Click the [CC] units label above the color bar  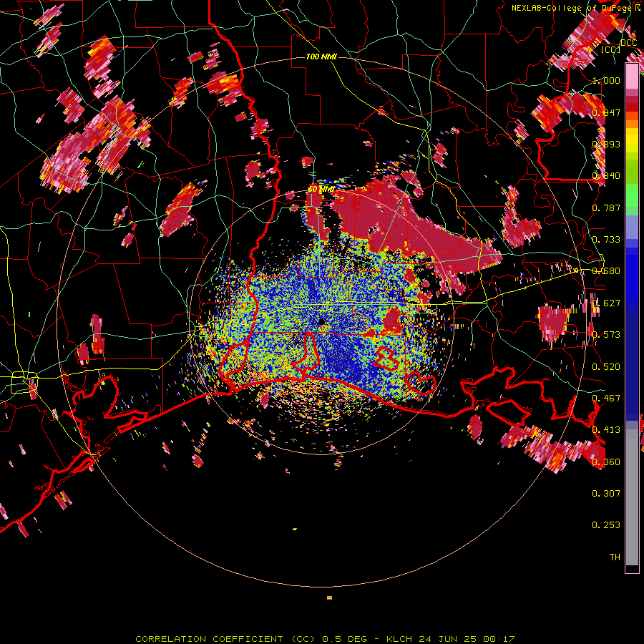(x=611, y=49)
